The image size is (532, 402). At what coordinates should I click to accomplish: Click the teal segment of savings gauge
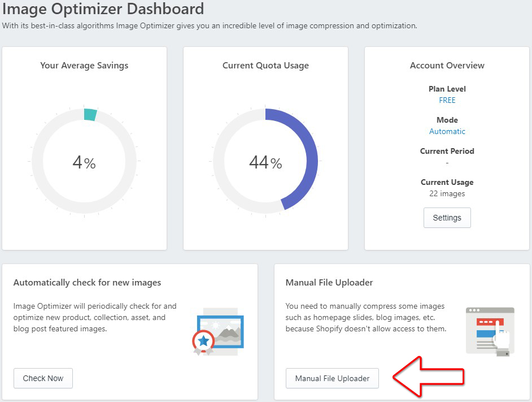click(90, 115)
